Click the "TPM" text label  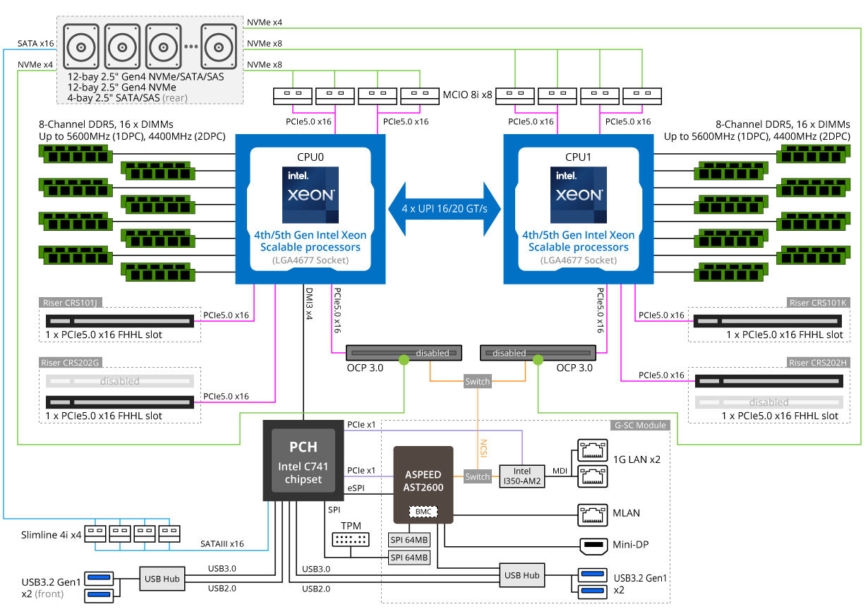[350, 526]
